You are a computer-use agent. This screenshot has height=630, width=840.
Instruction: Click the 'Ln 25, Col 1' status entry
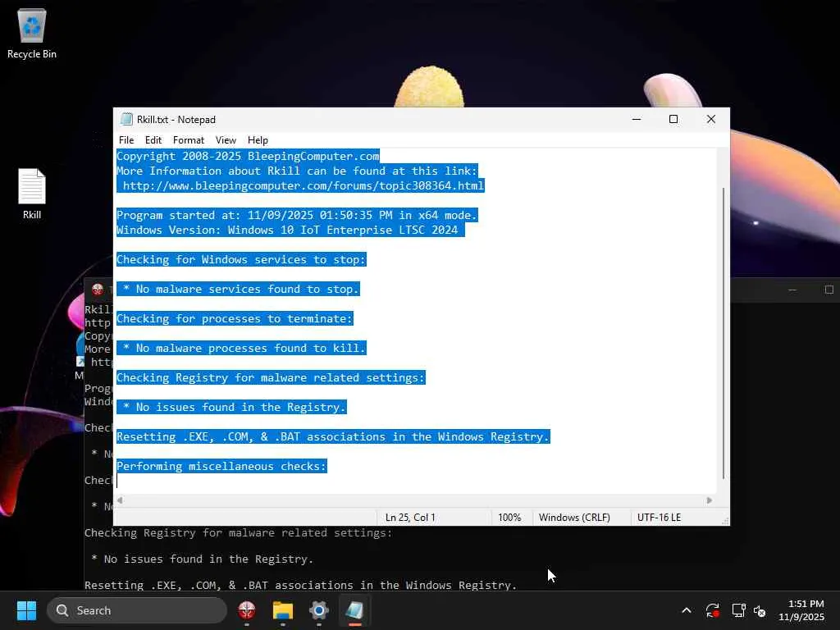[x=410, y=518]
